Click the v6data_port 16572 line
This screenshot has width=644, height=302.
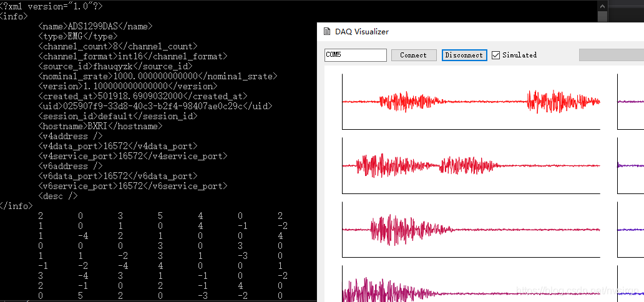point(118,176)
